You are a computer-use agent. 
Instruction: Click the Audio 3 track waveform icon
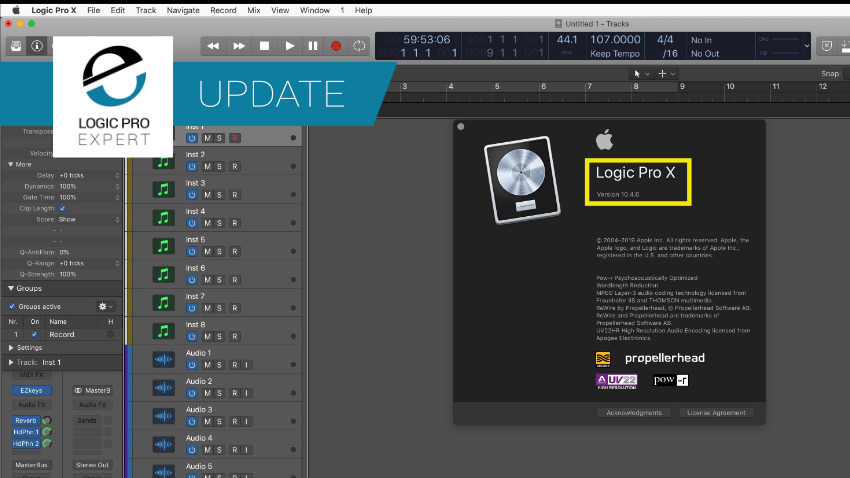click(163, 416)
